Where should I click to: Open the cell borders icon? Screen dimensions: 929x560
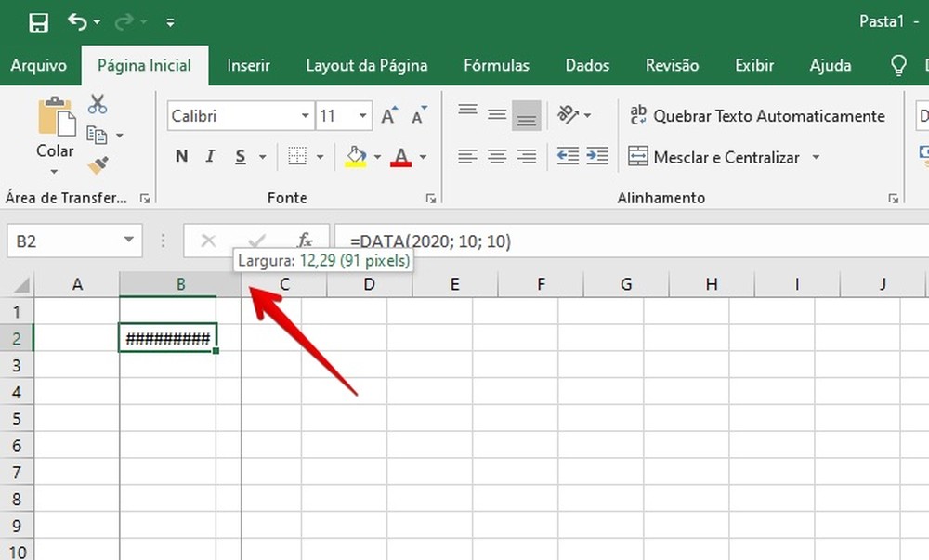(297, 157)
